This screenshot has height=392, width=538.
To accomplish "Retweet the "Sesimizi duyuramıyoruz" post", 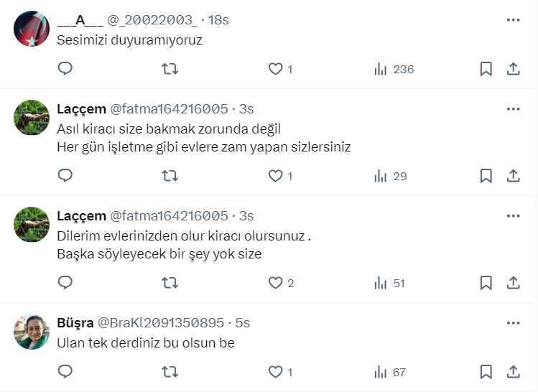I will 170,69.
